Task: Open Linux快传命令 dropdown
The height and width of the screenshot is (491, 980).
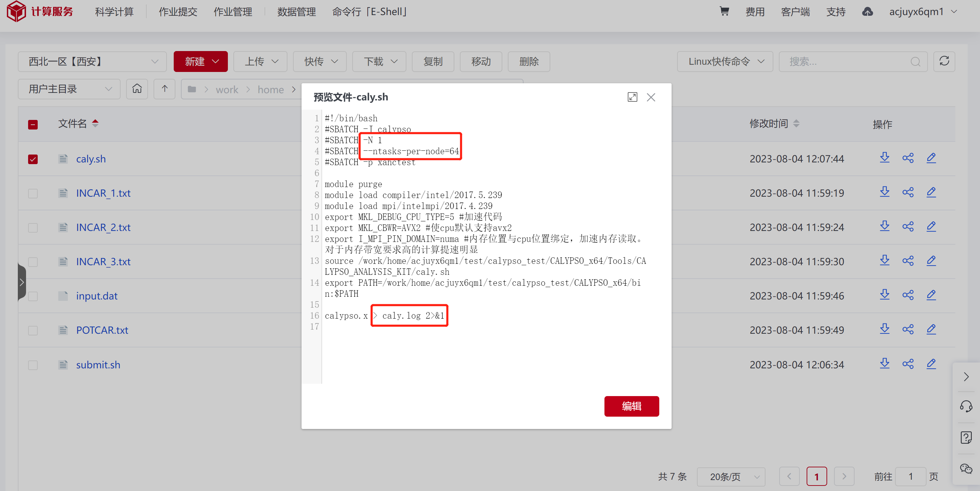Action: 725,61
